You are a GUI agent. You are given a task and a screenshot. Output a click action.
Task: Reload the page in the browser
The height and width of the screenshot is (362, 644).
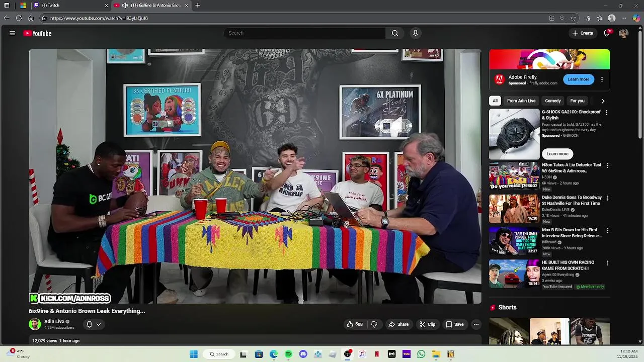point(19,18)
